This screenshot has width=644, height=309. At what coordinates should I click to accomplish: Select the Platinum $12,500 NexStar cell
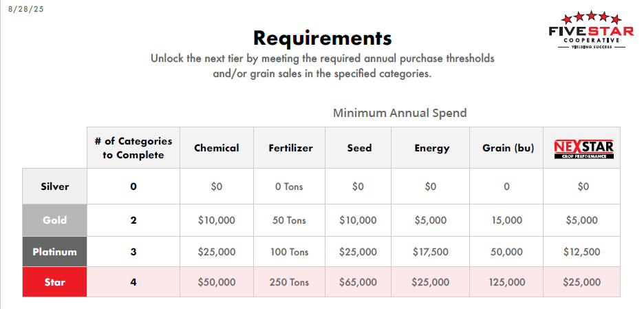coord(581,251)
